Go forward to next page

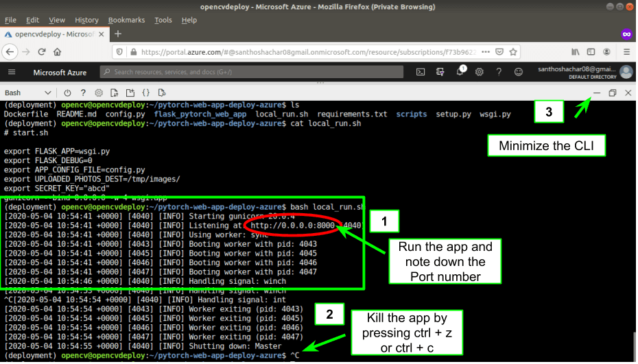(x=26, y=52)
